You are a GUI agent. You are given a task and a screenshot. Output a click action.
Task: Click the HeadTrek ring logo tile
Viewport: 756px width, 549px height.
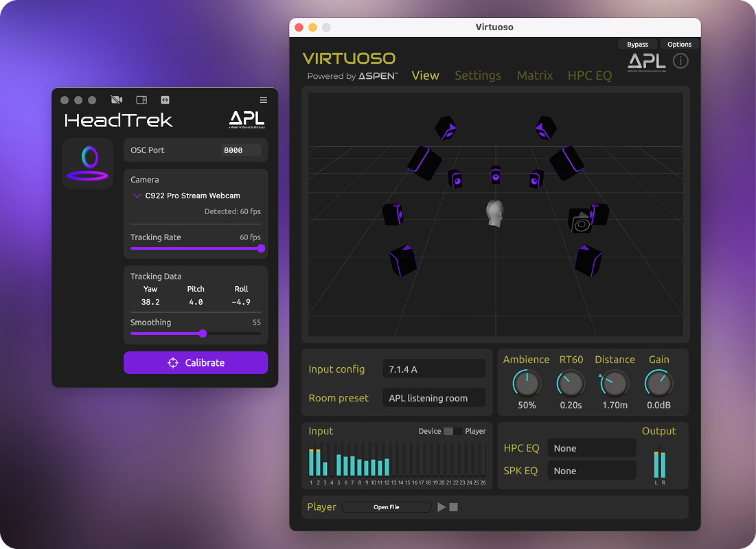click(87, 163)
